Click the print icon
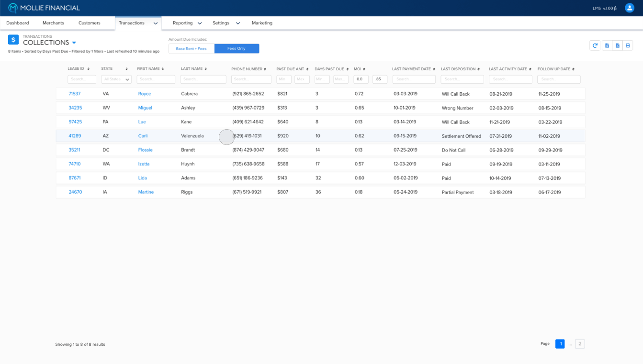This screenshot has width=643, height=364. pos(628,45)
